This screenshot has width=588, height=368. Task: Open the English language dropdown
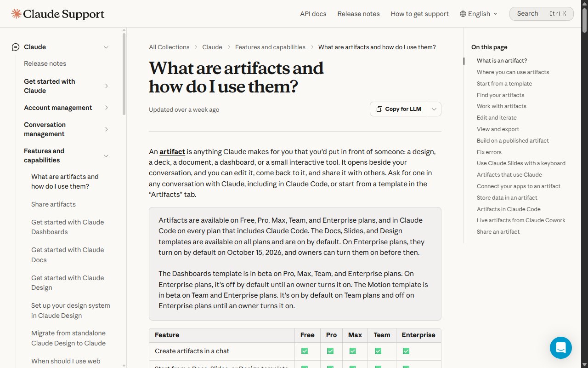pyautogui.click(x=479, y=14)
